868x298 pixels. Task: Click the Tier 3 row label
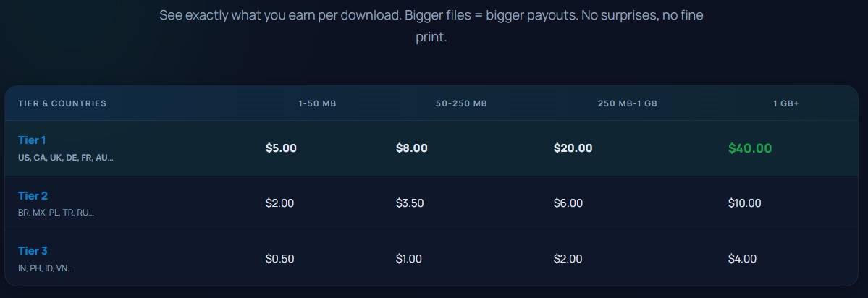[x=33, y=251]
